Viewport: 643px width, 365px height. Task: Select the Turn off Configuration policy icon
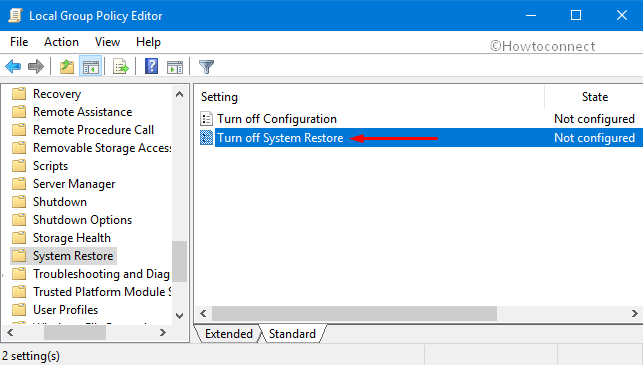(206, 119)
